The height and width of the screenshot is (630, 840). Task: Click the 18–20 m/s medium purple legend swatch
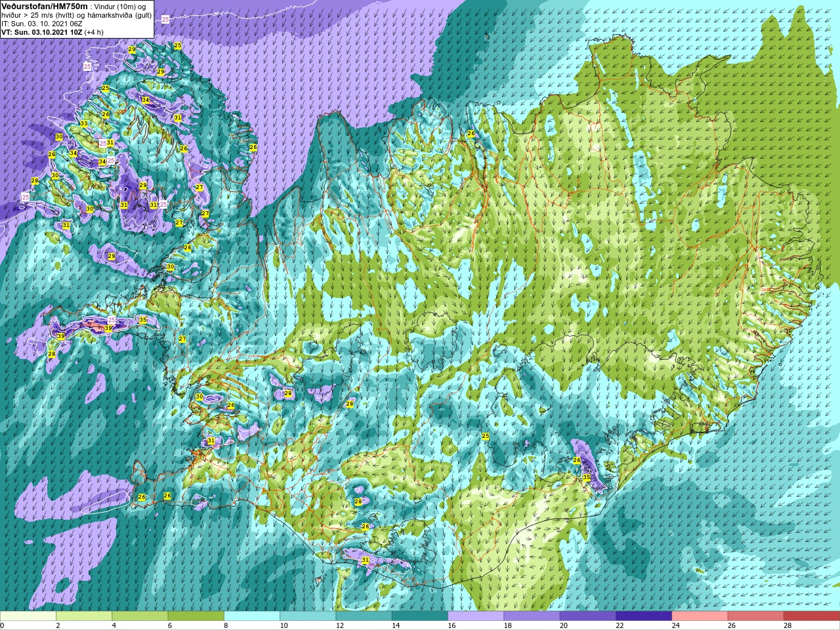click(532, 616)
